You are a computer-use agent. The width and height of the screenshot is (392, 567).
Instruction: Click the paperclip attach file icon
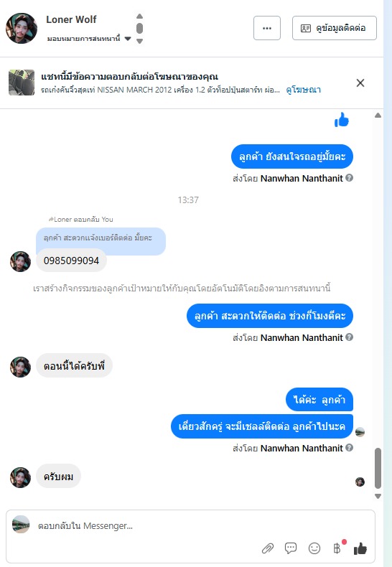[268, 548]
